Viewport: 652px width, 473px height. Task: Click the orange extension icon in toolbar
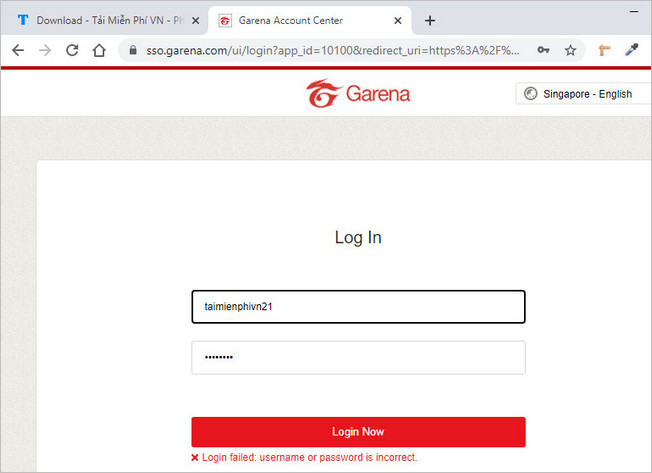point(605,50)
